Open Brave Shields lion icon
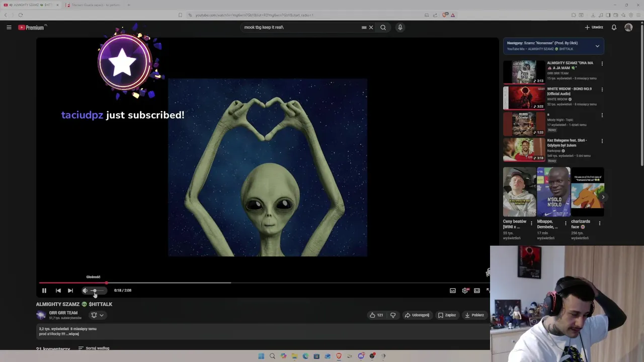The width and height of the screenshot is (644, 362). 445,15
